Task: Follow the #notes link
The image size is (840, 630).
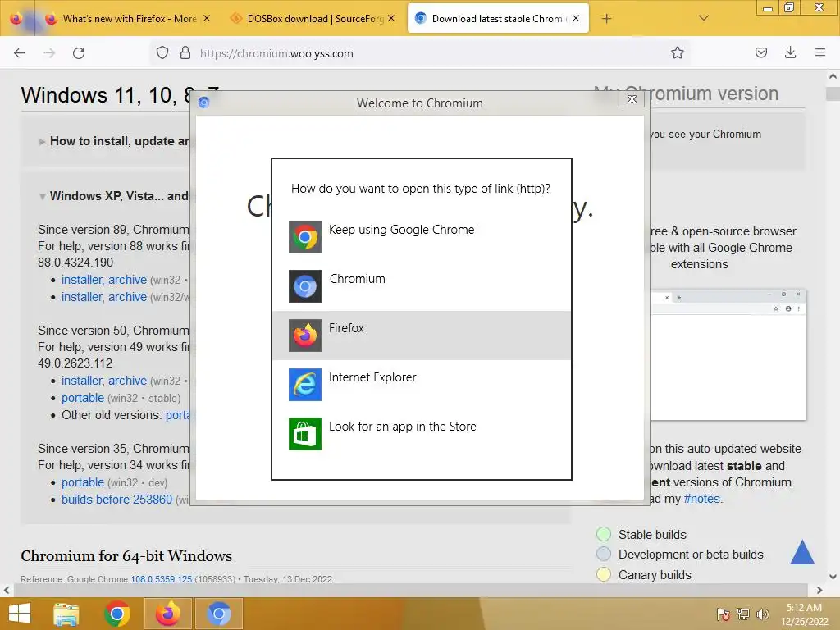Action: [702, 499]
